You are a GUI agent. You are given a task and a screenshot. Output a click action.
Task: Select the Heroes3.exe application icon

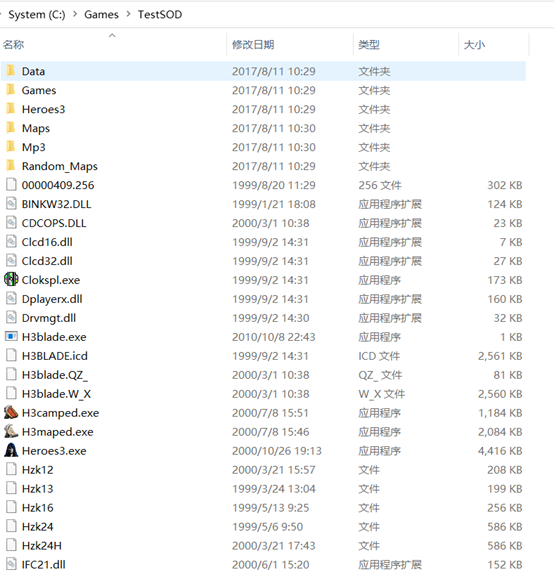(11, 450)
